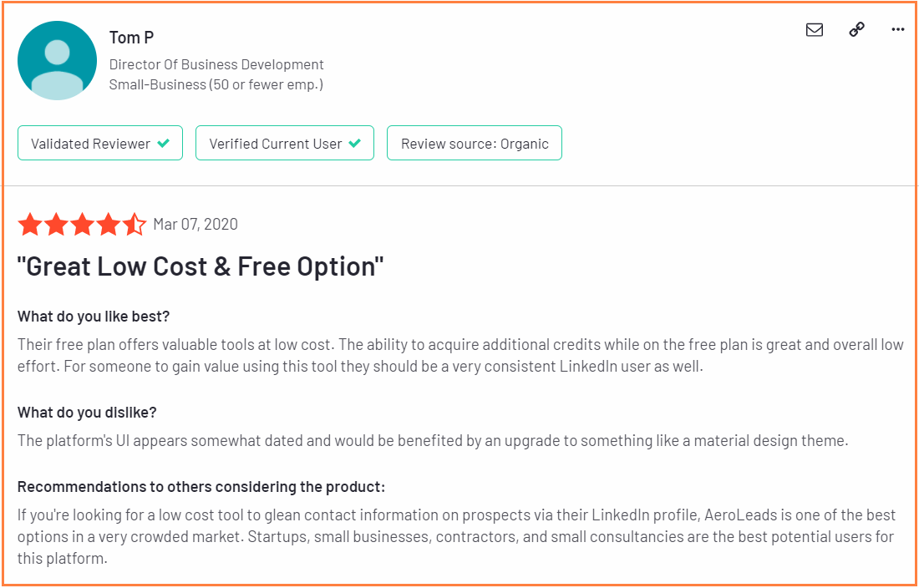Click the Validated Reviewer checkmark
Image resolution: width=919 pixels, height=588 pixels.
click(x=164, y=144)
